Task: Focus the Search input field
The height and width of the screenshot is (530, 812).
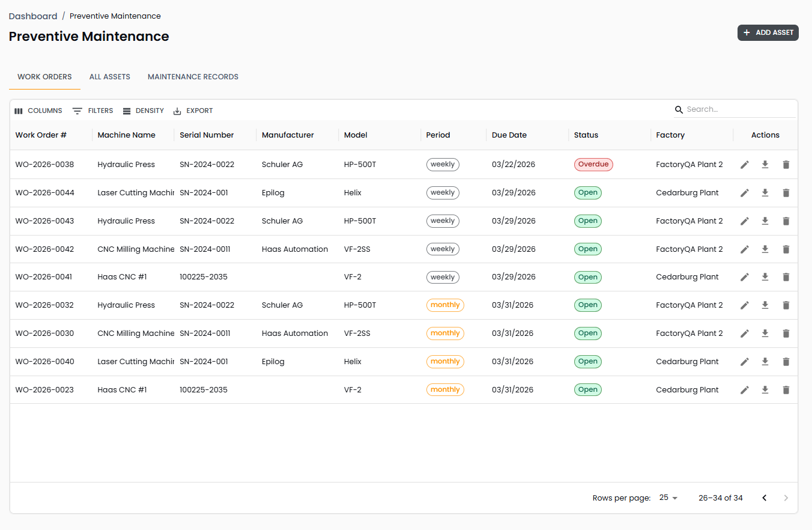Action: click(739, 109)
